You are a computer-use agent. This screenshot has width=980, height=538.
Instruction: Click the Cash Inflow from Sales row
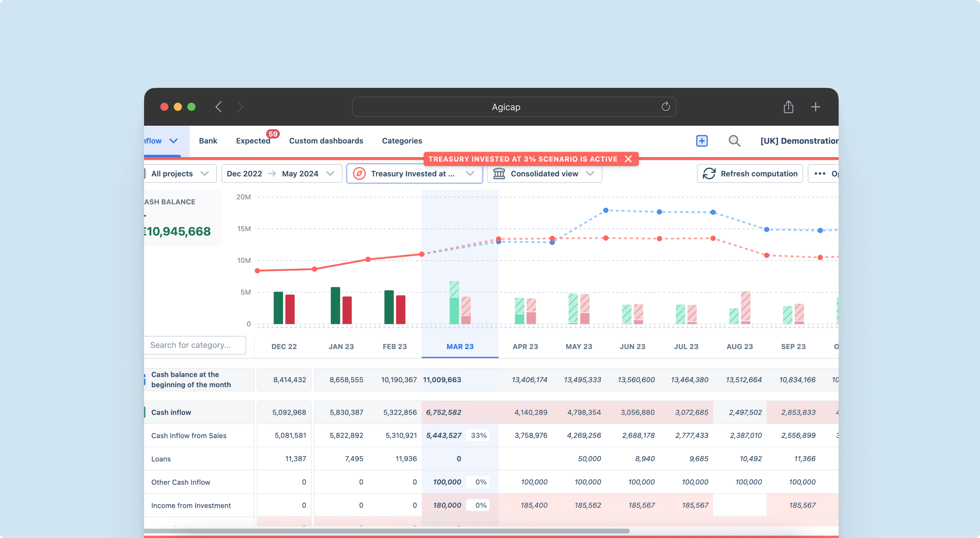(189, 436)
